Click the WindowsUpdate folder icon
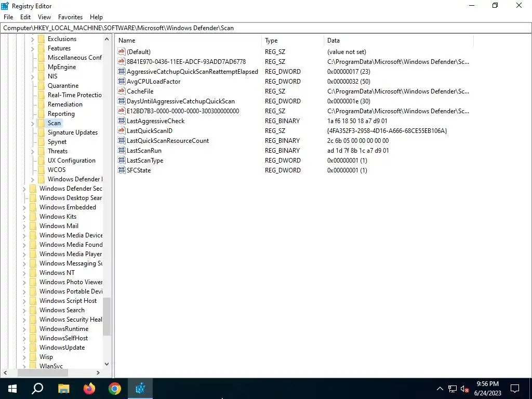532x399 pixels. 33,348
